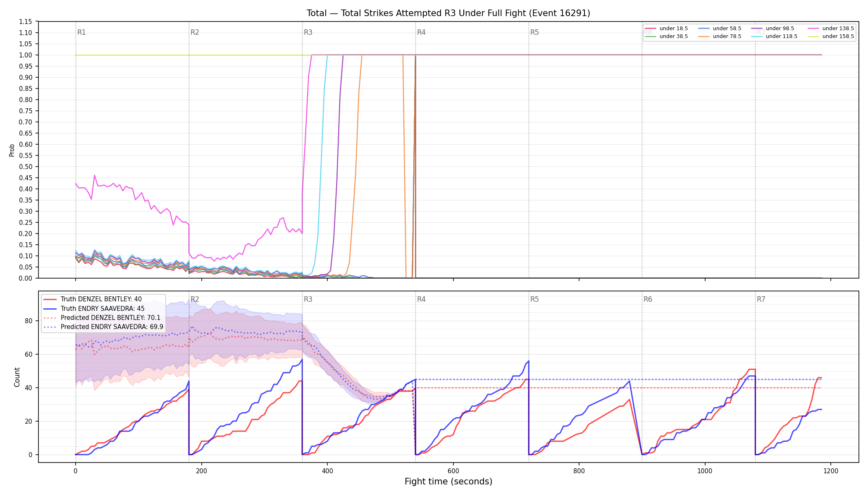Click the 1.00 tick on Prob axis
Screen dimensions: 868x496
[x=26, y=55]
